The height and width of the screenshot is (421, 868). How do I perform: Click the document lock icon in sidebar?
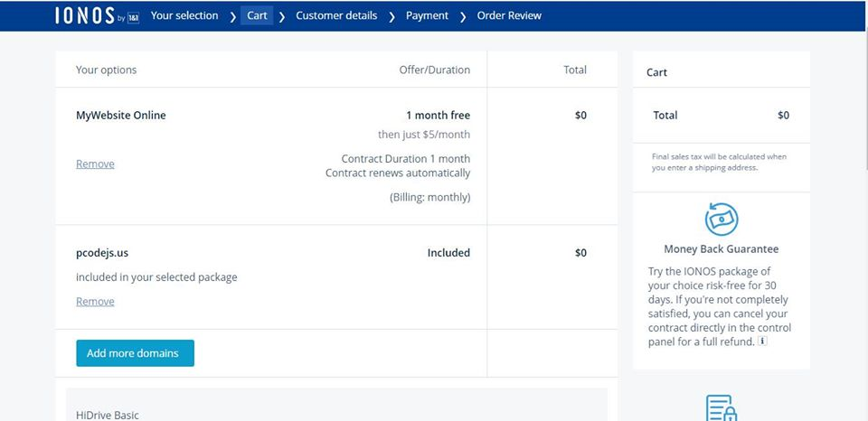click(x=721, y=407)
